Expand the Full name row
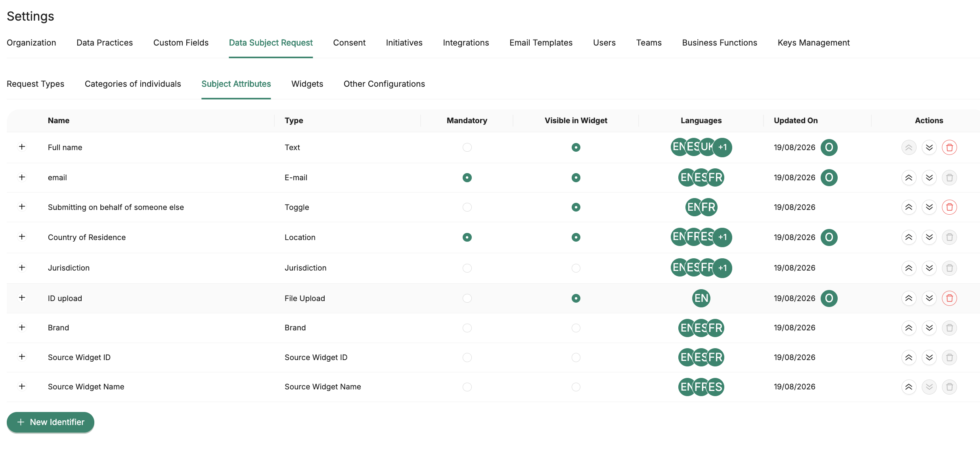 pyautogui.click(x=22, y=147)
